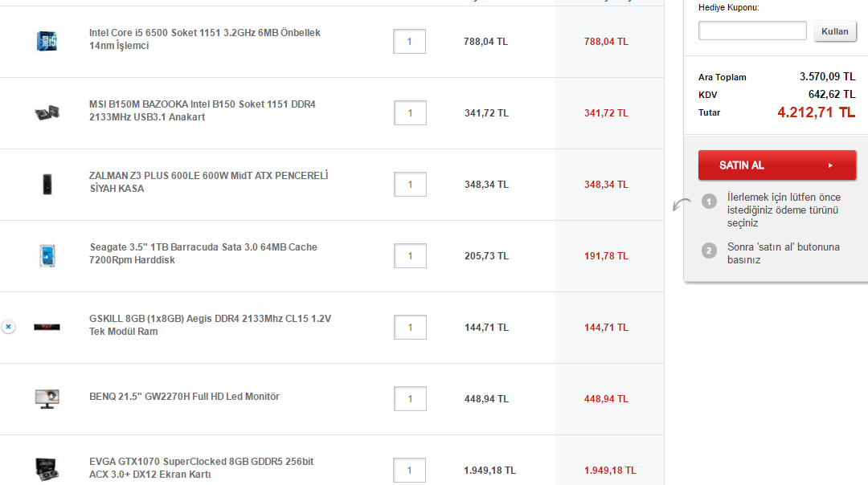Click the BENQ monitor thumbnail

(47, 398)
